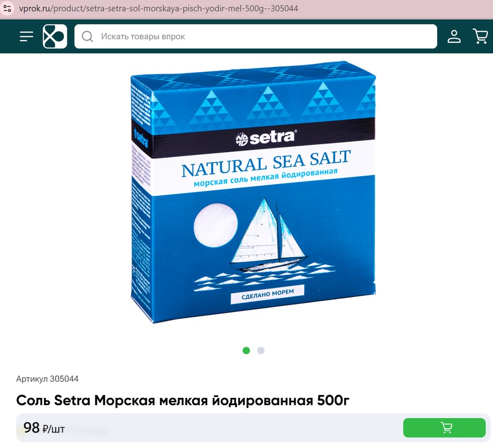Click the magnifier search icon
This screenshot has width=493, height=448.
click(x=88, y=37)
